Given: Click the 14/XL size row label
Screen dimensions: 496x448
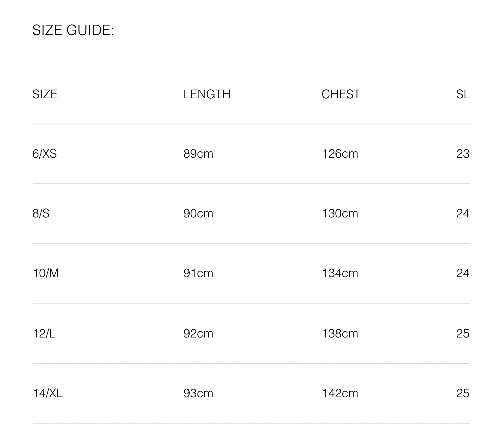Looking at the screenshot, I should [47, 393].
